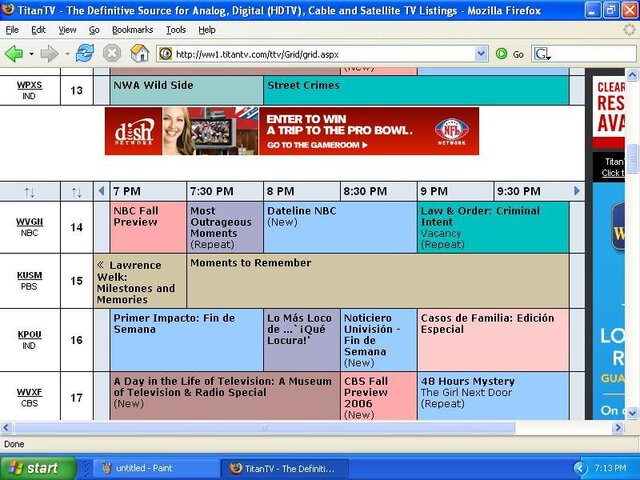The image size is (640, 480).
Task: Click the address bar URL field
Action: click(x=322, y=54)
